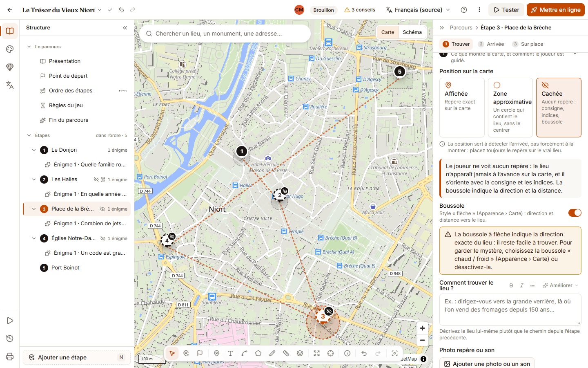Open the map layers tool
Image resolution: width=588 pixels, height=368 pixels.
300,353
